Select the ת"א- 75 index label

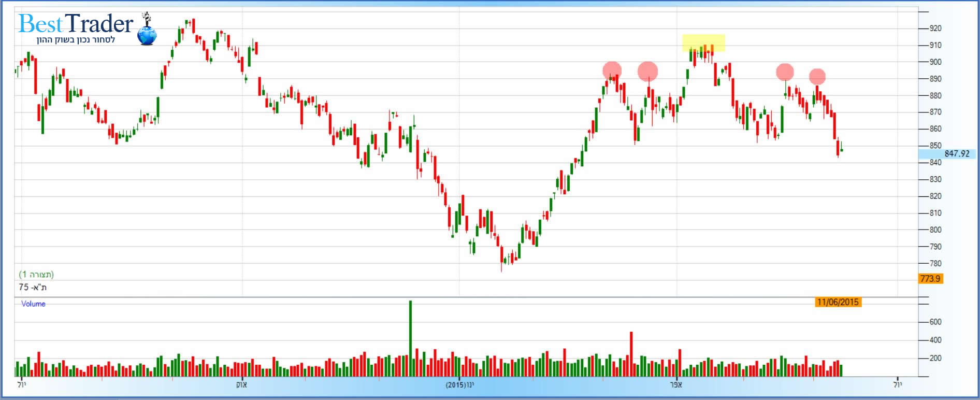click(33, 287)
